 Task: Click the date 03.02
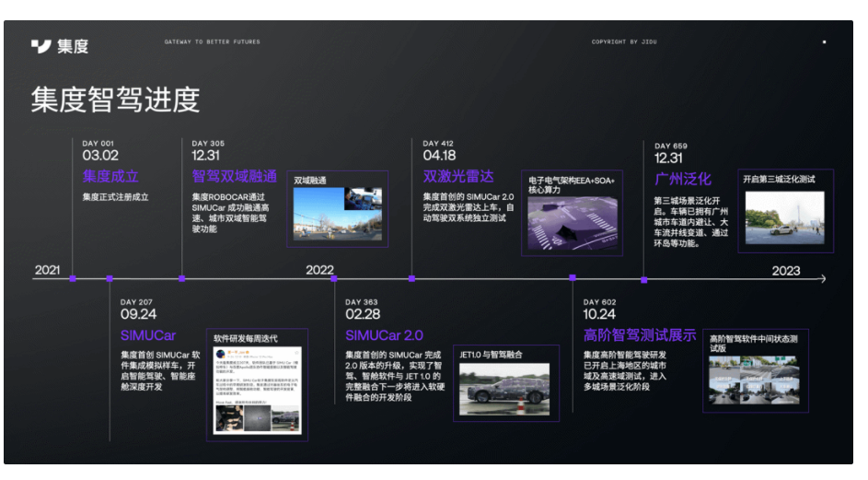point(100,156)
